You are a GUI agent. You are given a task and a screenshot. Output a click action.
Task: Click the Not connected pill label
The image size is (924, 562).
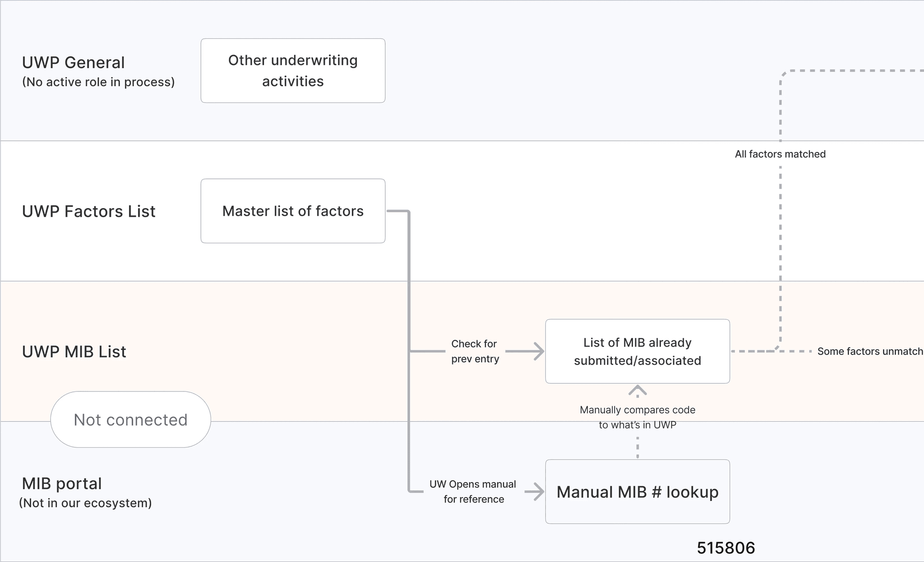pyautogui.click(x=130, y=420)
